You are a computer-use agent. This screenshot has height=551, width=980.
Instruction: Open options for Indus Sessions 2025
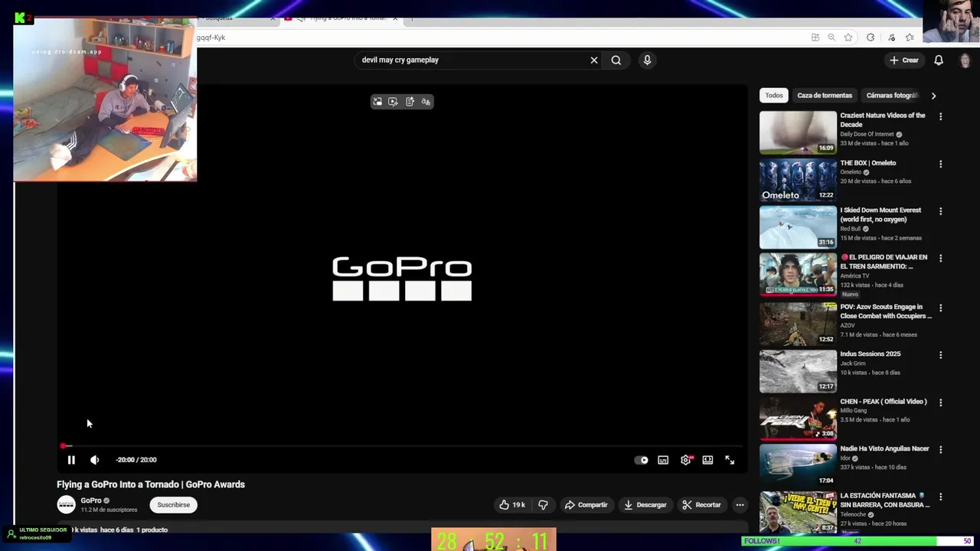pyautogui.click(x=941, y=355)
